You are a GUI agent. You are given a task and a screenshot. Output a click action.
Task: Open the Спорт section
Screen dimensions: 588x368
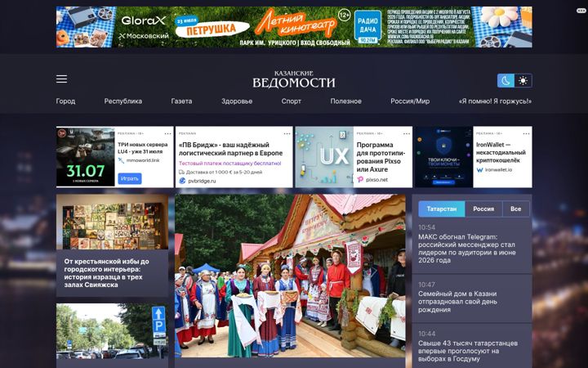coord(291,101)
